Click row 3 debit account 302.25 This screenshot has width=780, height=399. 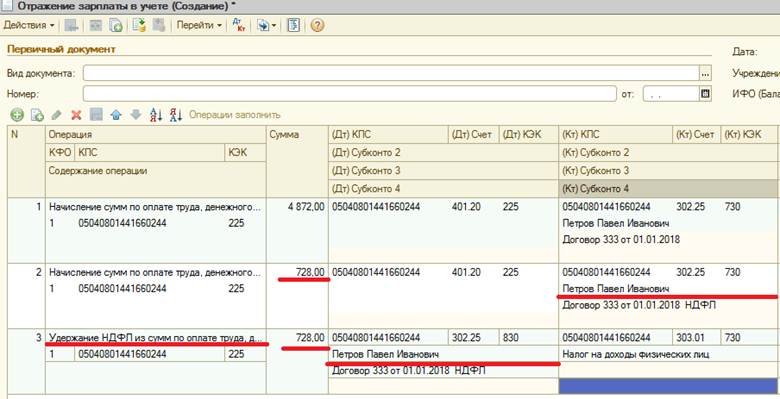tap(473, 338)
